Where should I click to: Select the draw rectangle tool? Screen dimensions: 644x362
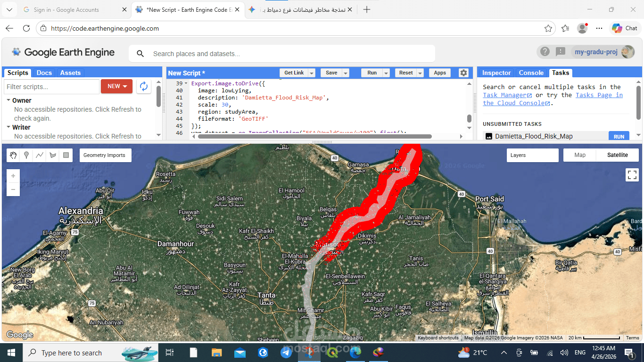point(66,155)
